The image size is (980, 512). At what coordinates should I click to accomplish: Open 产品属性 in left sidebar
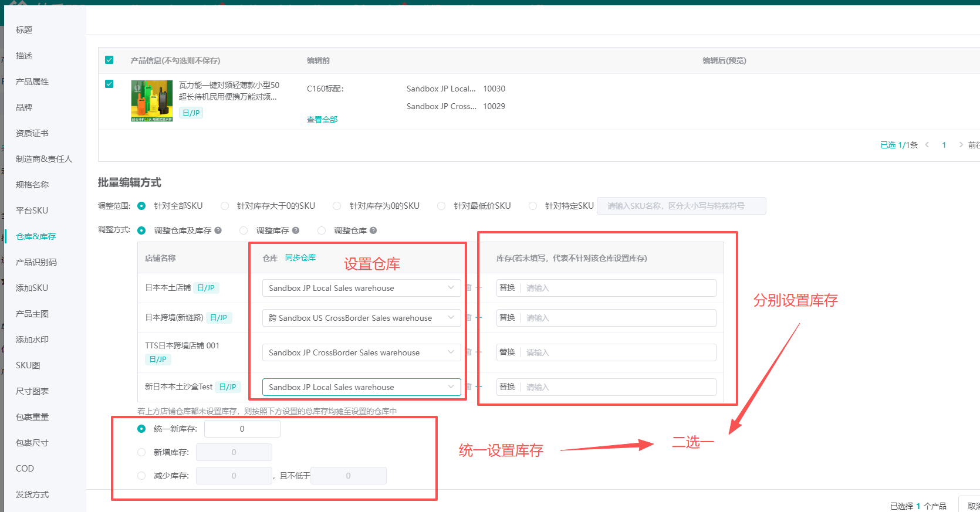click(x=32, y=82)
